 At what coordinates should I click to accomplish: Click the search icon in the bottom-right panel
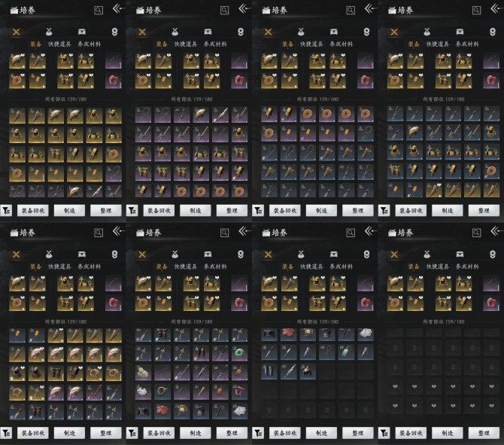tap(475, 233)
